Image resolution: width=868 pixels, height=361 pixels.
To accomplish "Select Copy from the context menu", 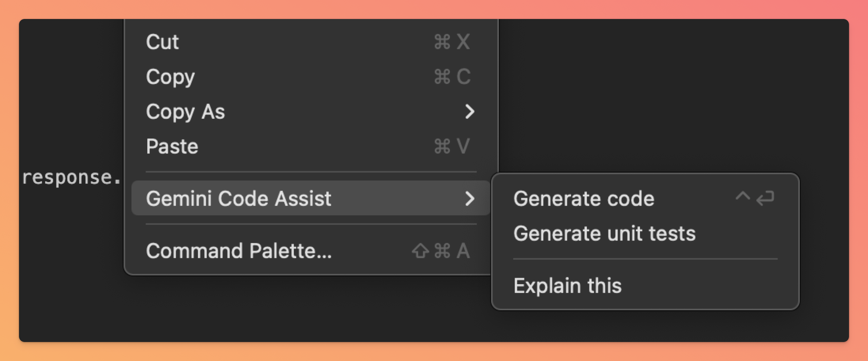I will click(169, 76).
